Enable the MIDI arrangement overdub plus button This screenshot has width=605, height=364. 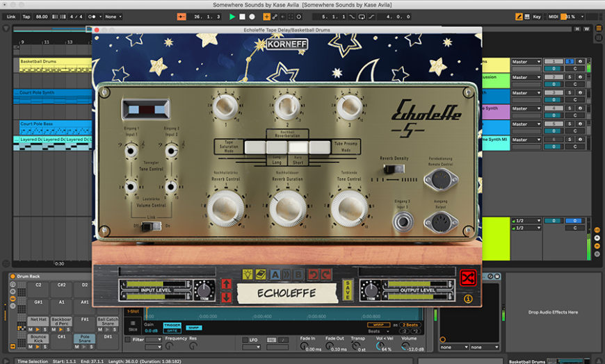click(x=266, y=17)
